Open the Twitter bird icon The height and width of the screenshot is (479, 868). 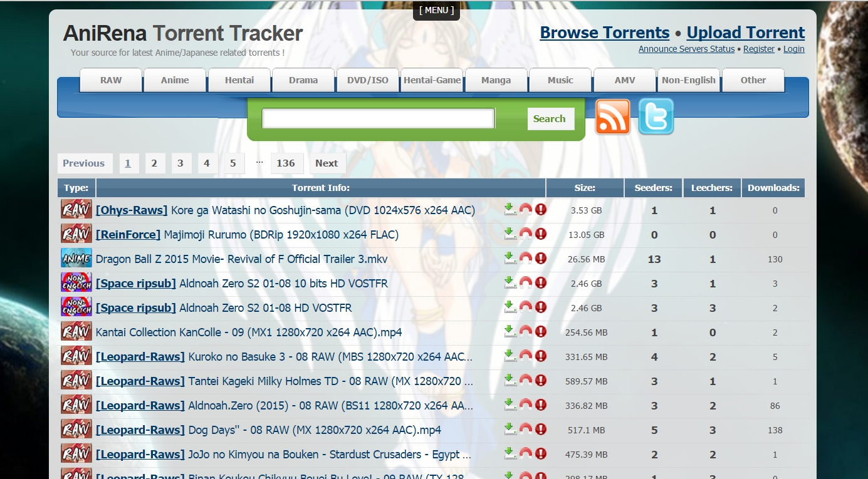click(656, 116)
